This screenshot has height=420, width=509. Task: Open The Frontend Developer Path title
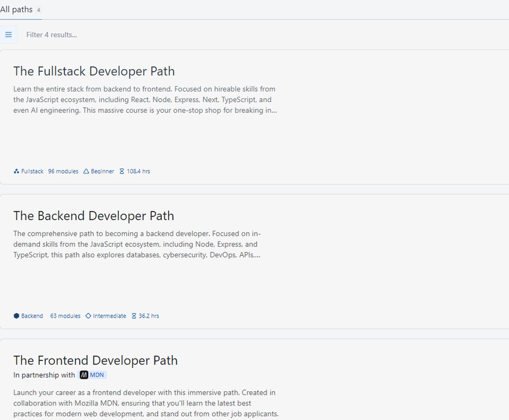tap(95, 360)
